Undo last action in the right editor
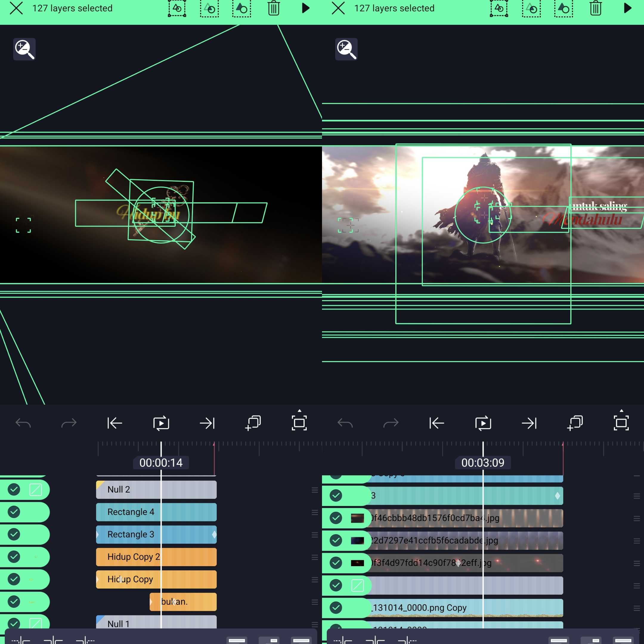This screenshot has height=644, width=644. pos(345,423)
